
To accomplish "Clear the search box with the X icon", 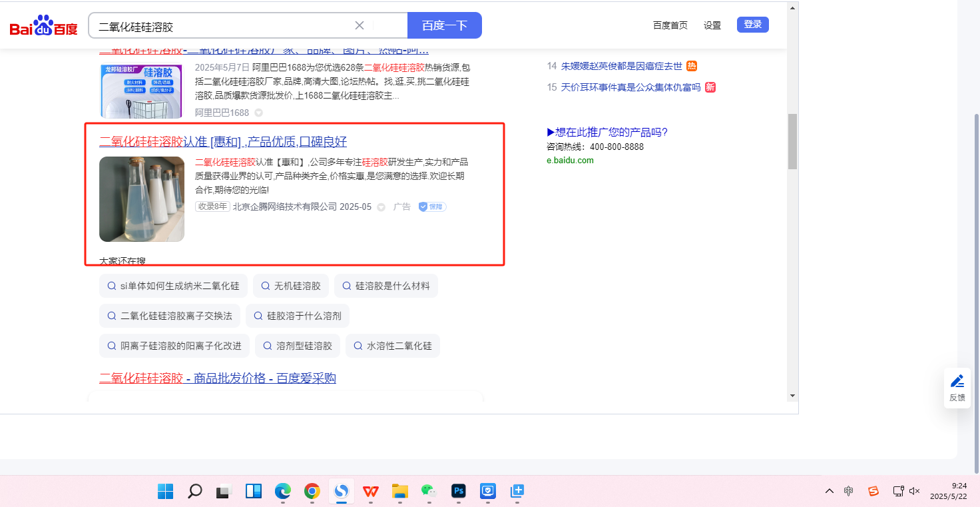I will point(359,25).
